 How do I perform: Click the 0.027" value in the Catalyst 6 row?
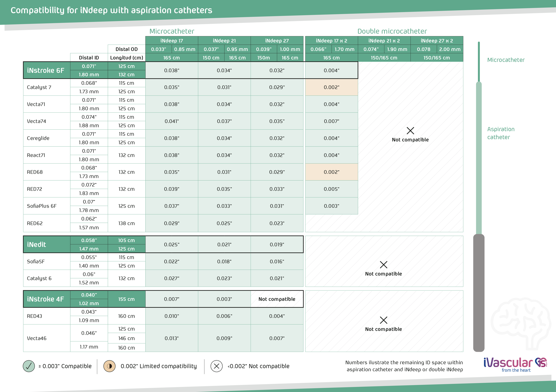click(x=172, y=278)
